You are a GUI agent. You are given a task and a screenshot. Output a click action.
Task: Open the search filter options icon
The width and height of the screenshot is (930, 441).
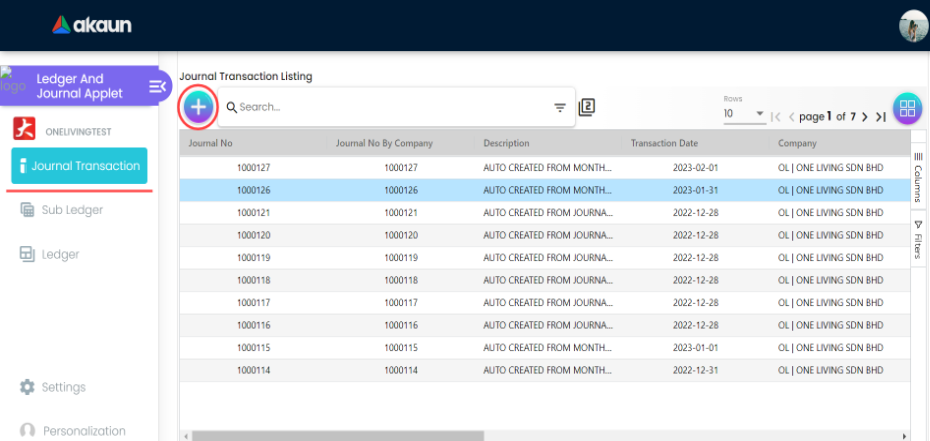click(560, 107)
